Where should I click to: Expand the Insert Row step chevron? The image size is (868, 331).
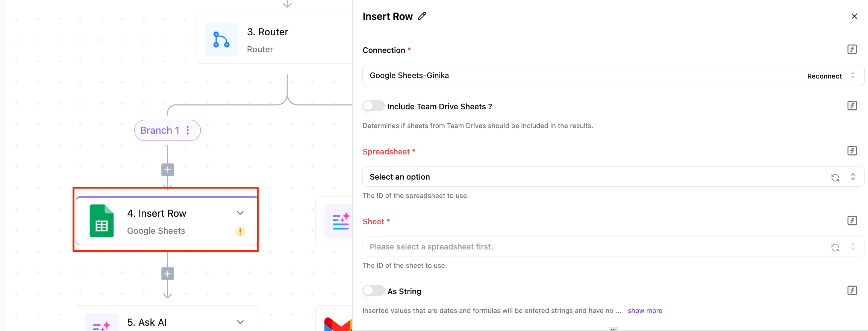(240, 213)
